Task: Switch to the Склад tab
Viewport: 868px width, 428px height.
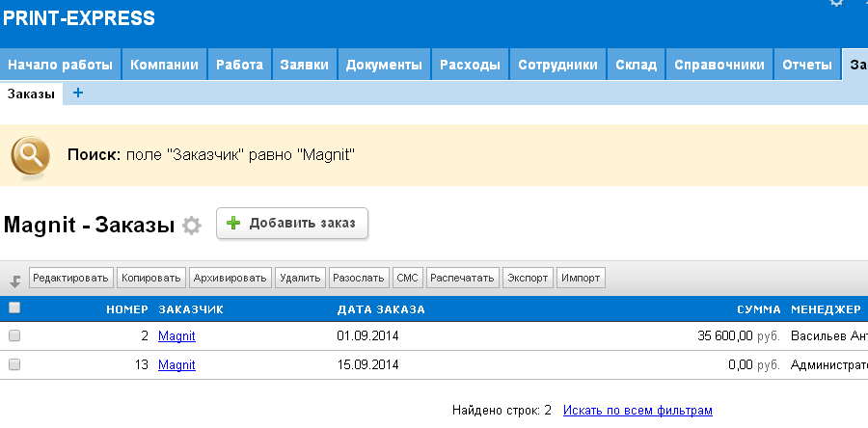Action: (637, 66)
